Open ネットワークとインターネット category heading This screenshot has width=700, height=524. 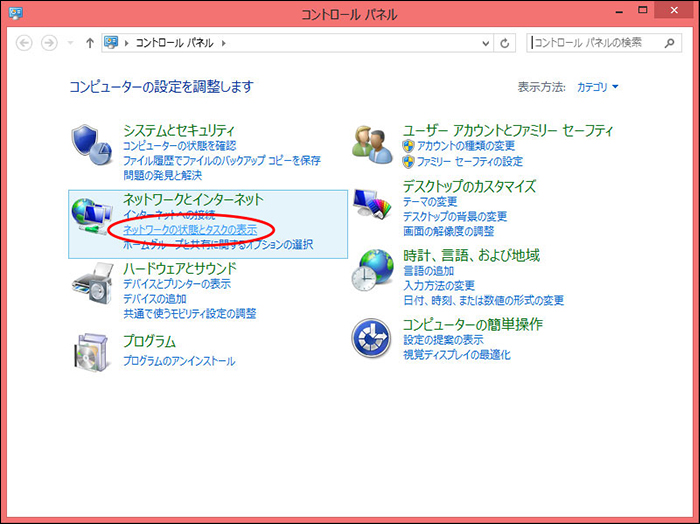tap(193, 199)
